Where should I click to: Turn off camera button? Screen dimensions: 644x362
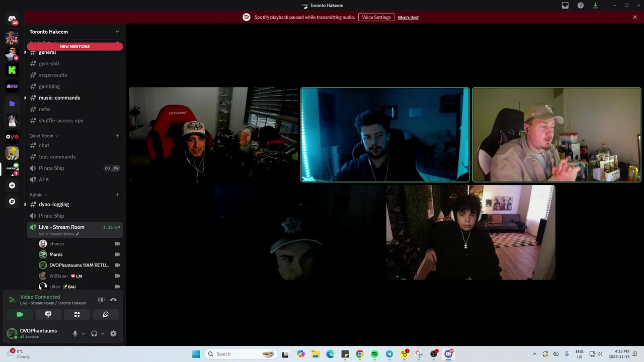[20, 314]
